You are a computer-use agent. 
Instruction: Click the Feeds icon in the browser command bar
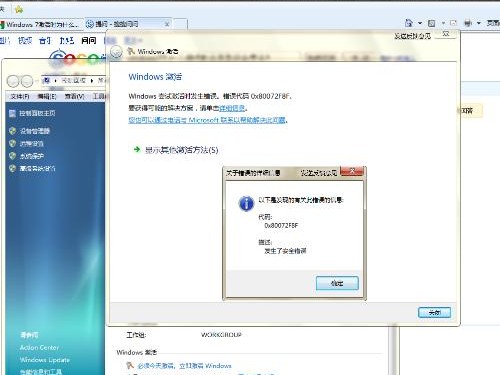click(x=431, y=23)
